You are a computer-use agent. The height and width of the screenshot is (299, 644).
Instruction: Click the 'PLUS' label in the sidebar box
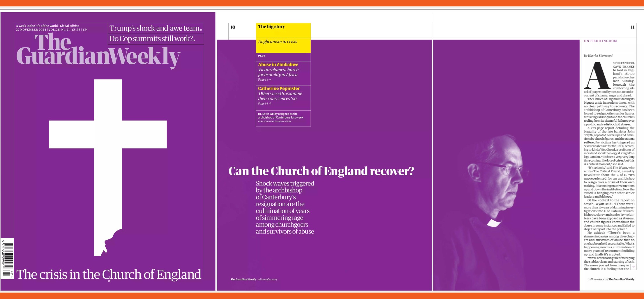pyautogui.click(x=262, y=56)
